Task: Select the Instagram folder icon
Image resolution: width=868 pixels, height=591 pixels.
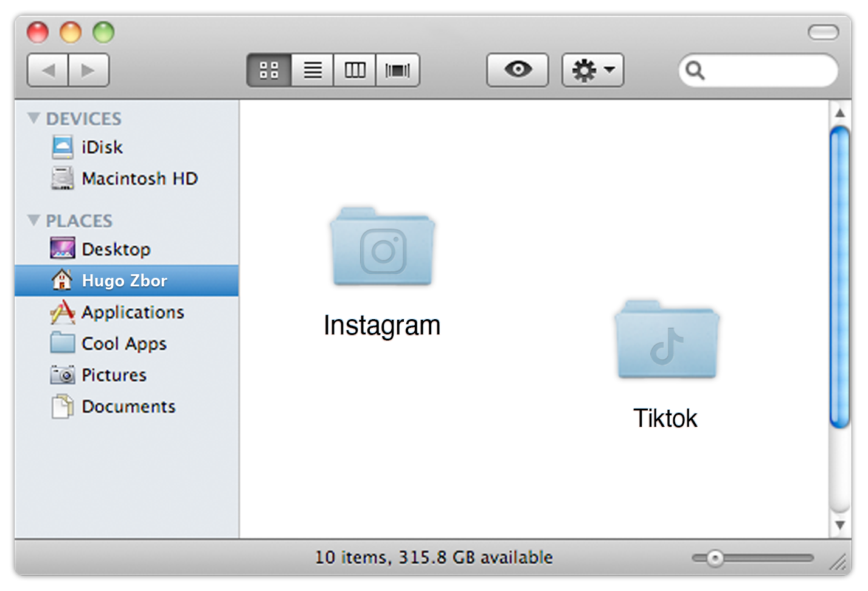Action: (383, 247)
